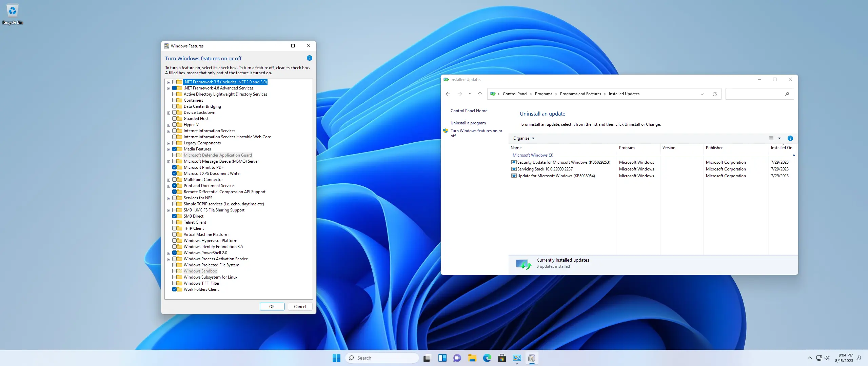868x366 pixels.
Task: Open the Microsoft Store taskbar icon
Action: pyautogui.click(x=502, y=358)
